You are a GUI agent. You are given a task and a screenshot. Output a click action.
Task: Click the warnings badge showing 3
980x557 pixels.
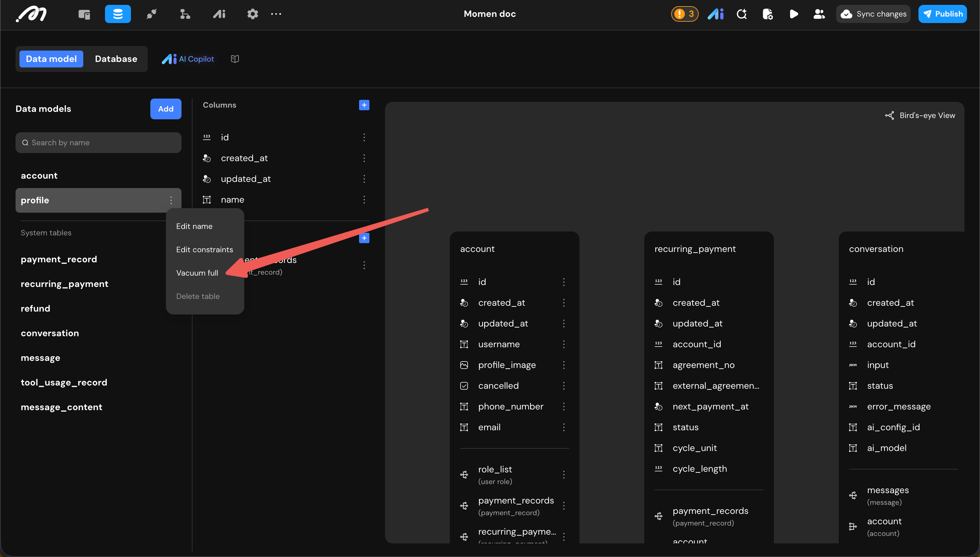point(684,14)
